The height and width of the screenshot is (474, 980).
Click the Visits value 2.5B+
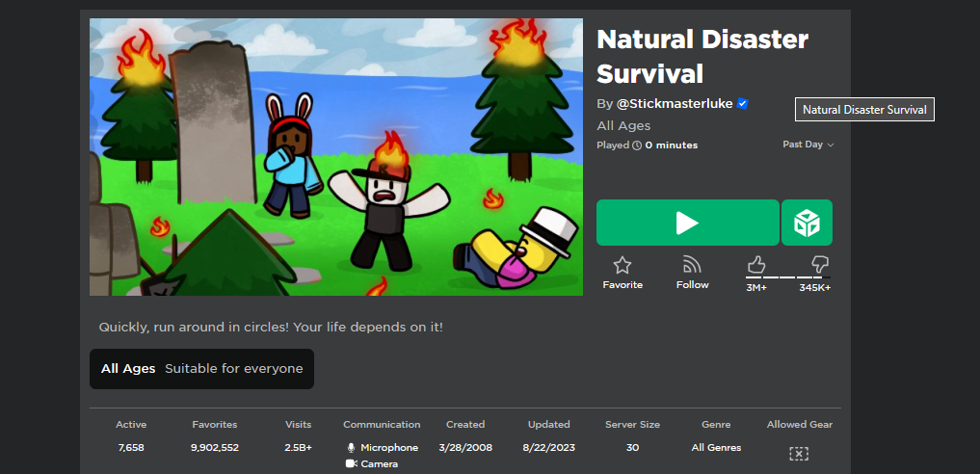click(298, 448)
